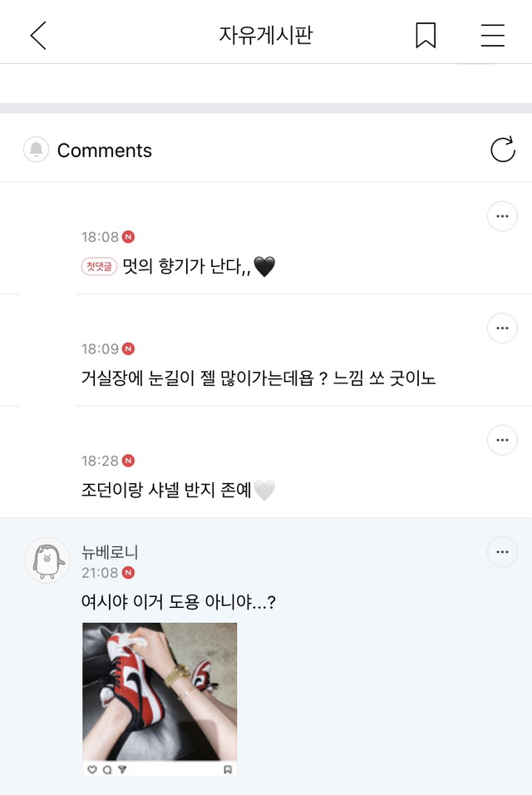The image size is (532, 795).
Task: Bookmark this post with the bookmark icon
Action: point(426,36)
